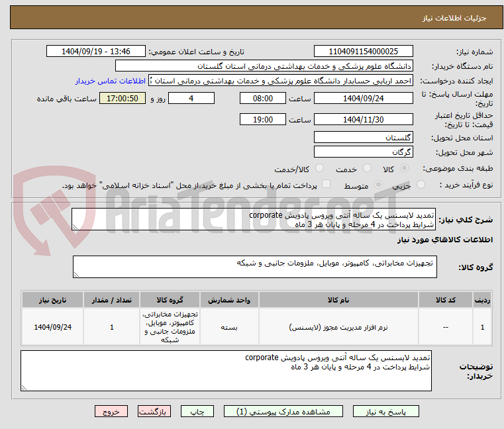Click the unit cell بسته

[x=229, y=327]
